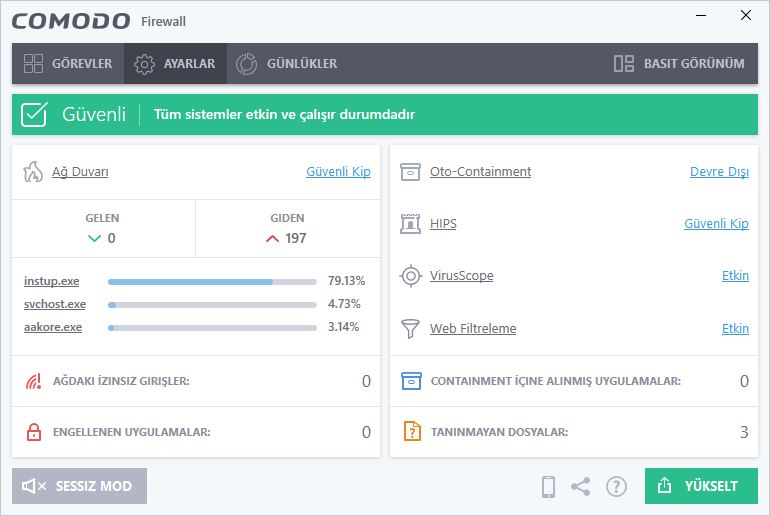Click the red blocked applications lock icon

pos(33,433)
